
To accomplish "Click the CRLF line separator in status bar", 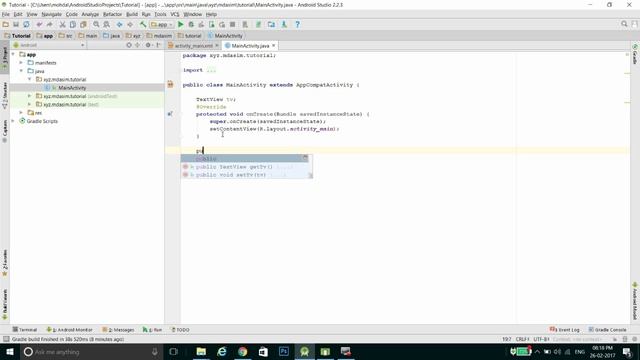I will 522,339.
